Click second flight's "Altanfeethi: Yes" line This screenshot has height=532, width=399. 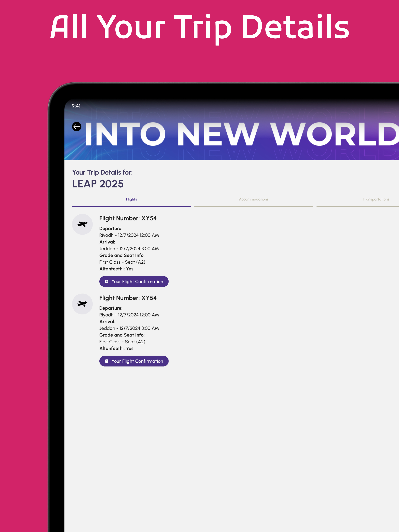[116, 349]
